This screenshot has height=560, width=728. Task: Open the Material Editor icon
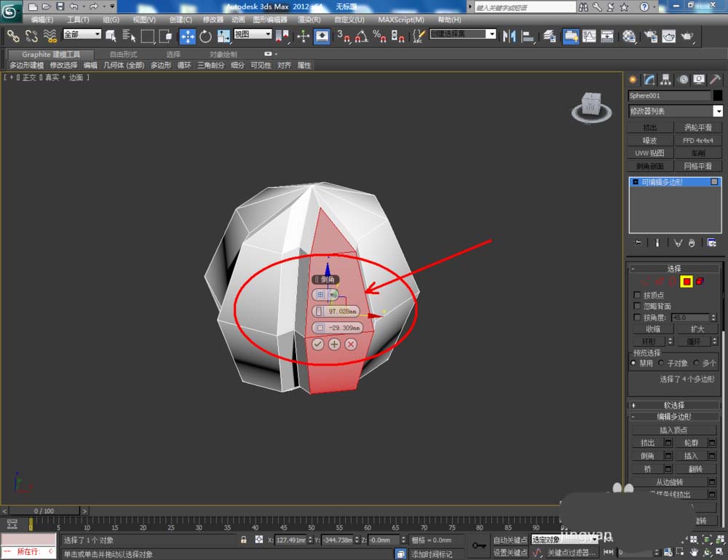629,36
